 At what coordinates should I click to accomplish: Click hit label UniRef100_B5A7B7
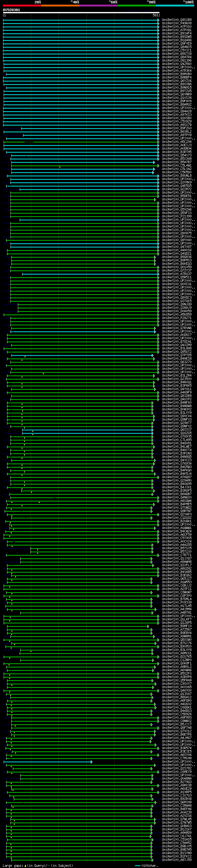coord(177,162)
